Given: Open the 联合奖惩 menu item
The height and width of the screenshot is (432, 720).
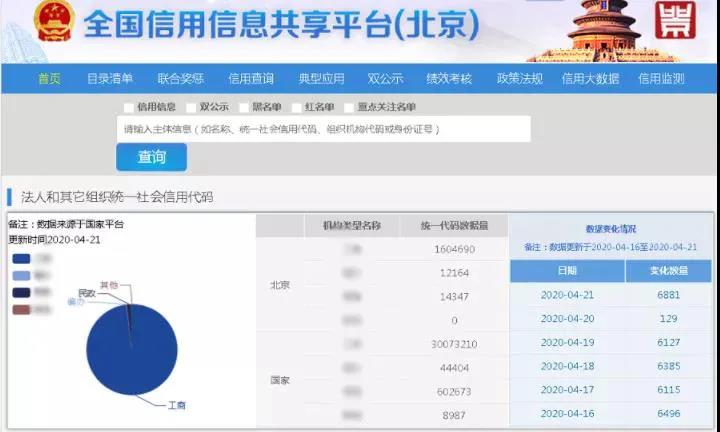Looking at the screenshot, I should (x=181, y=79).
